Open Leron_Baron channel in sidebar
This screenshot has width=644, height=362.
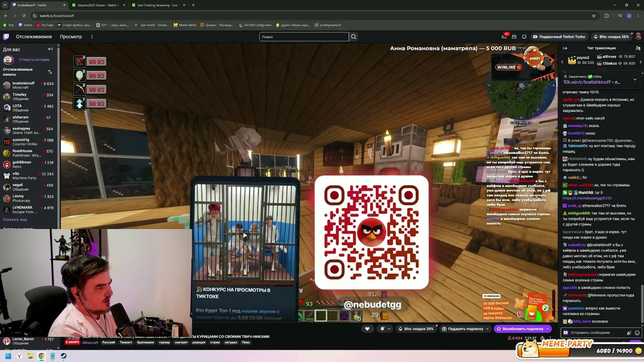tap(28, 341)
